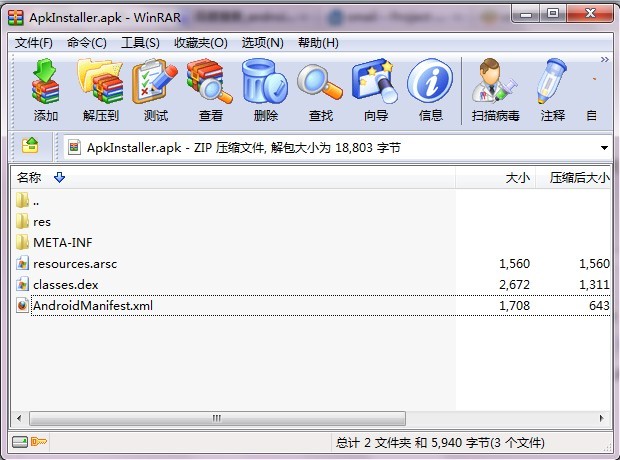The height and width of the screenshot is (460, 620).
Task: Go up one folder level icon
Action: (x=30, y=146)
